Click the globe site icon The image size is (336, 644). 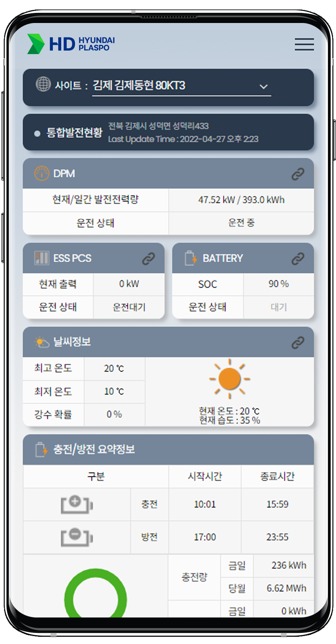tap(43, 84)
